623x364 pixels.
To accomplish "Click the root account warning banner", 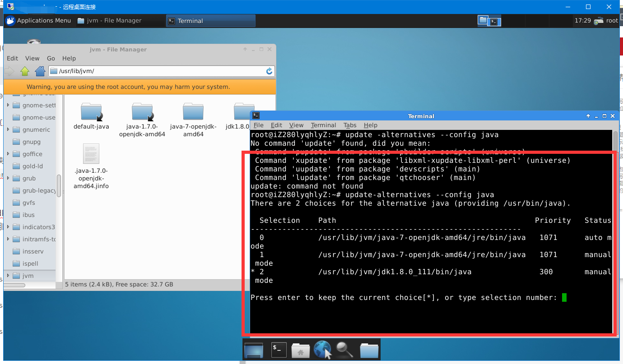I will (x=139, y=87).
